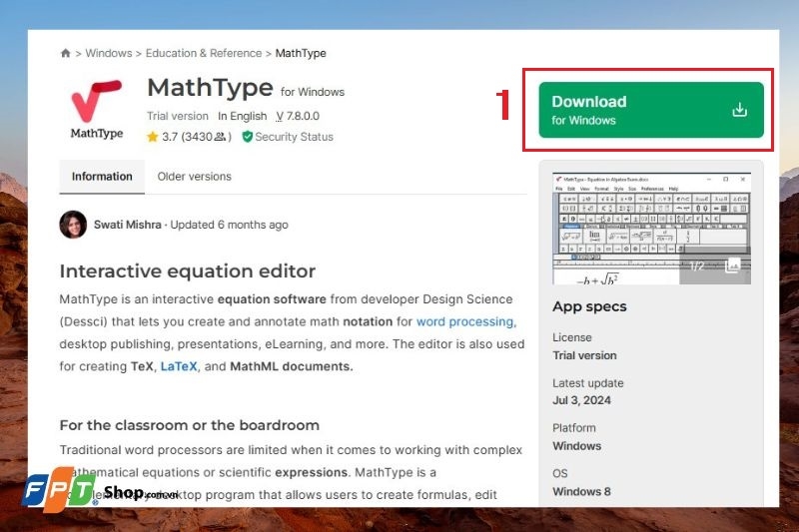Click the 'For the classroom or the boardroom' heading

[x=190, y=425]
